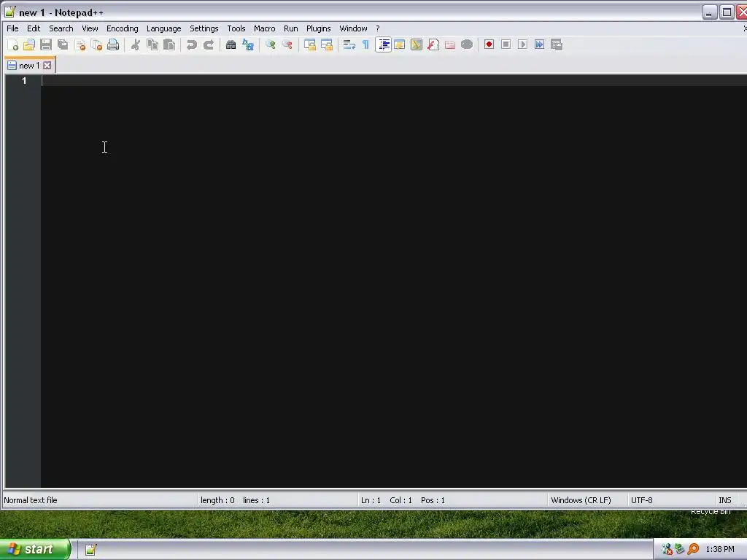Click the Playback macro icon
747x560 pixels.
tap(522, 44)
